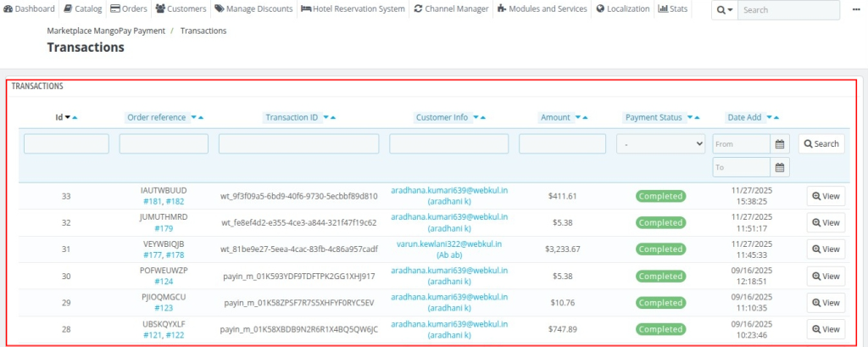Open Hotel Reservation System menu
The image size is (868, 347).
353,8
